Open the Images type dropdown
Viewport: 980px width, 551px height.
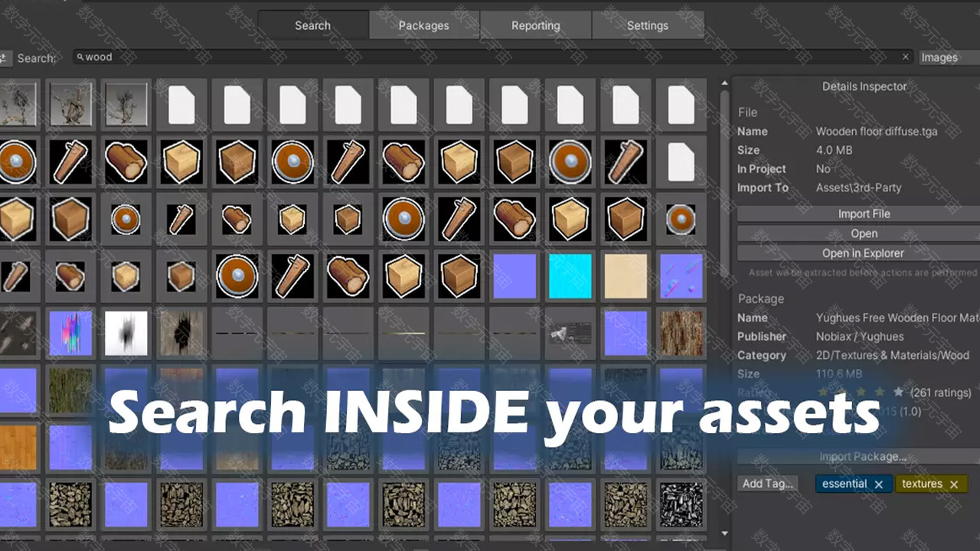click(949, 57)
